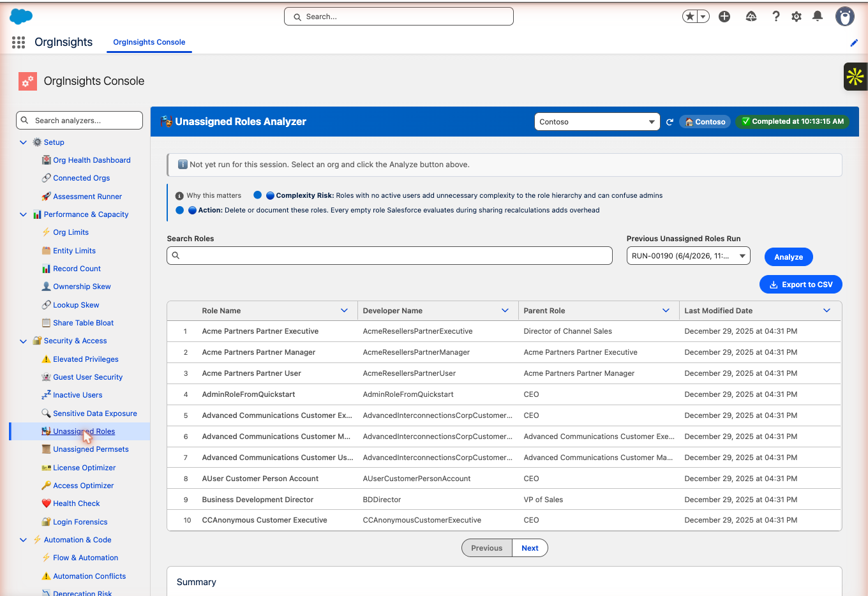868x596 pixels.
Task: Click the Global Actions plus icon
Action: coord(724,17)
